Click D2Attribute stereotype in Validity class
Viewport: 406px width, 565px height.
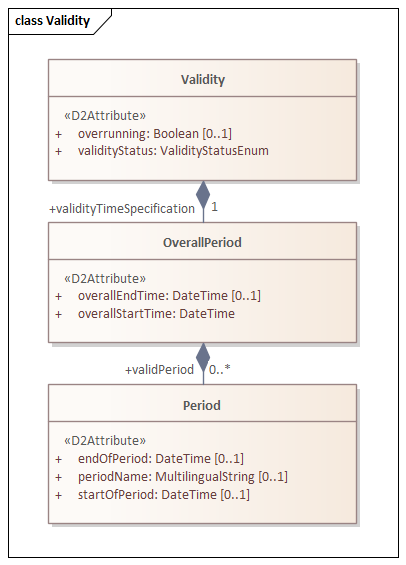pos(105,116)
